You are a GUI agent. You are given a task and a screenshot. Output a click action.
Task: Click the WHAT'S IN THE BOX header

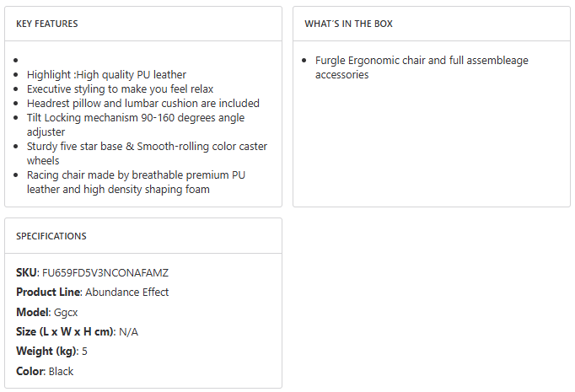(x=348, y=24)
